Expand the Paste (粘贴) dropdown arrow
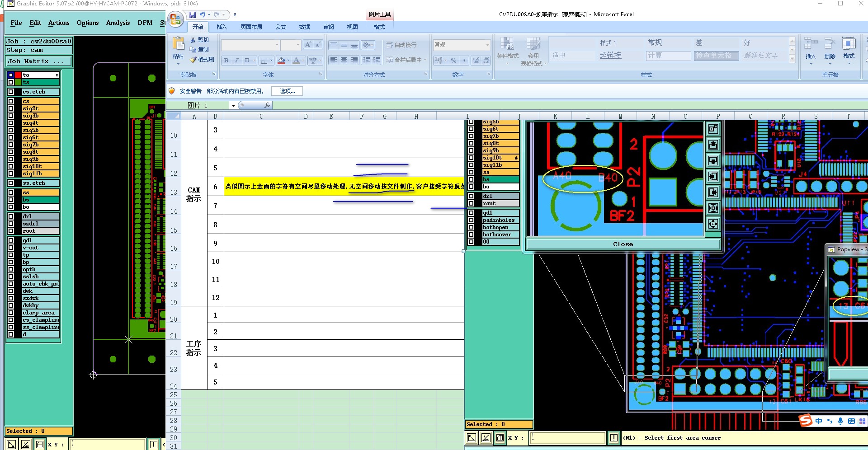 (178, 64)
